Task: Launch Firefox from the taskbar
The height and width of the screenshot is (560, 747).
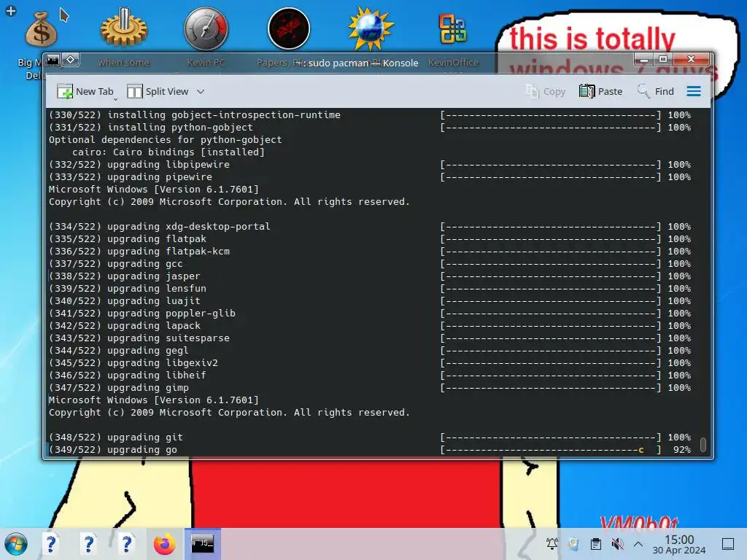Action: point(164,544)
